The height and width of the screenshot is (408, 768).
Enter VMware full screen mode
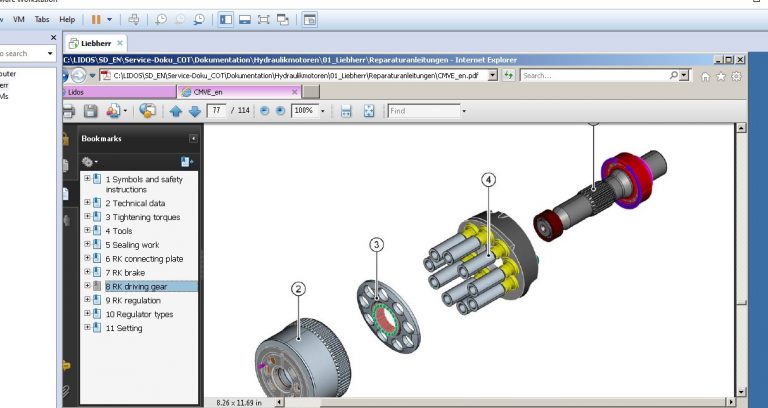[x=264, y=20]
